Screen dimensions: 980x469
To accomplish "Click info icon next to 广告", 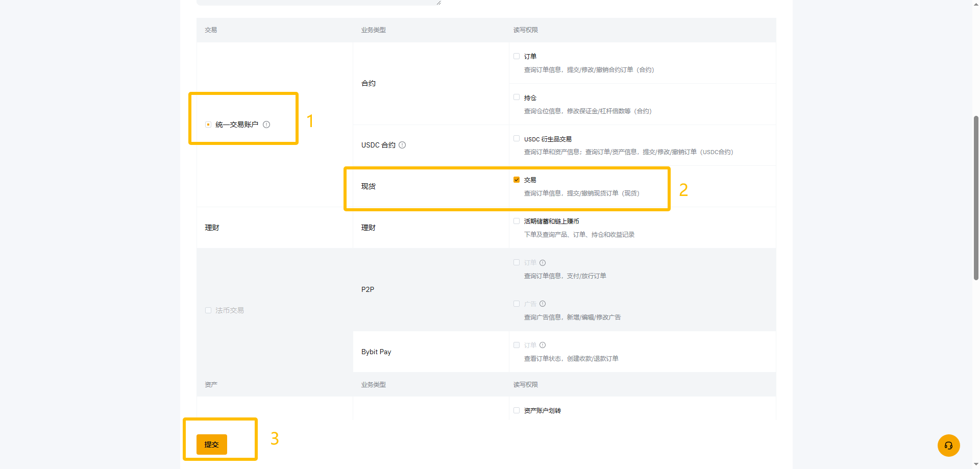I will (x=543, y=304).
